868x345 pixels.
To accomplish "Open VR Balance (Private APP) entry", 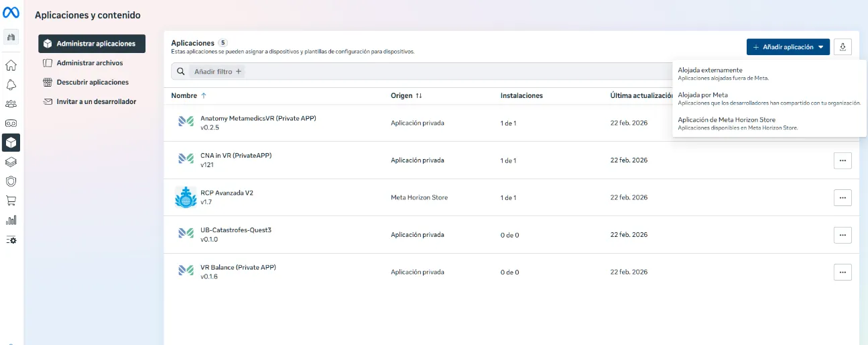I will [x=238, y=267].
